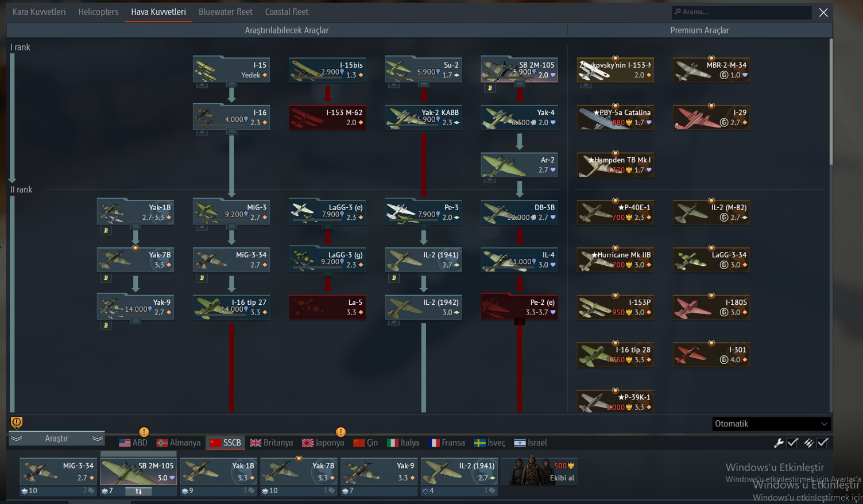Select the premium I-29 card
This screenshot has width=863, height=504.
click(x=711, y=118)
